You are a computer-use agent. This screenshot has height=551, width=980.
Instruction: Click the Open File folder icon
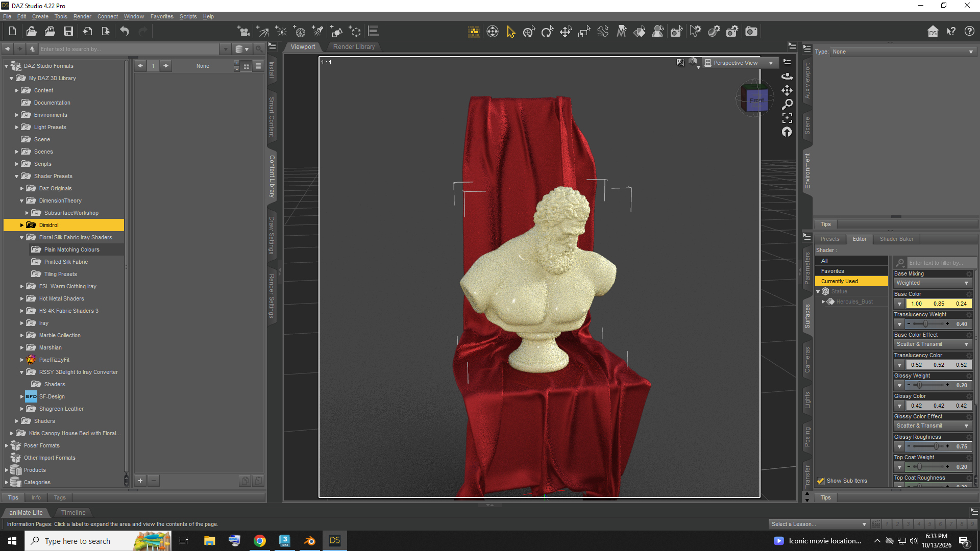click(31, 32)
